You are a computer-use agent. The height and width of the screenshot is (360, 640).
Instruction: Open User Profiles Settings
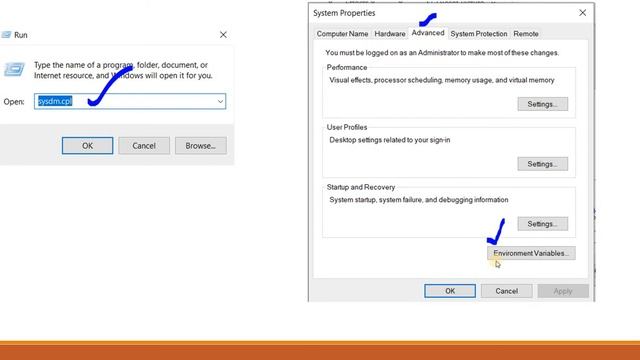[542, 164]
